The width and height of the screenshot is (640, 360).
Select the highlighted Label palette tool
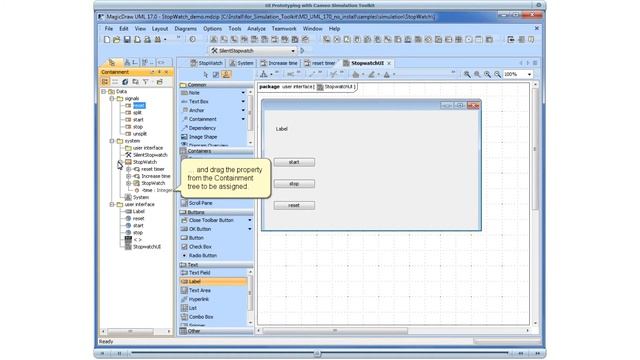(213, 282)
